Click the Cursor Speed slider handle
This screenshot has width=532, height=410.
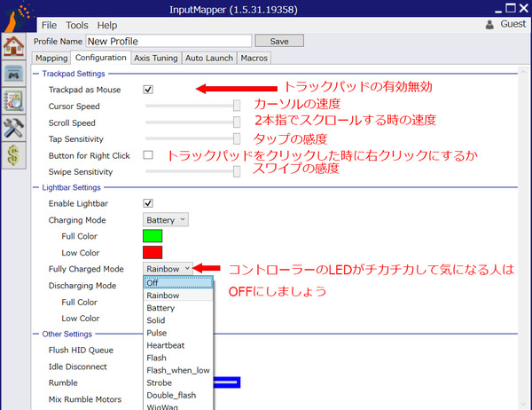tap(237, 106)
